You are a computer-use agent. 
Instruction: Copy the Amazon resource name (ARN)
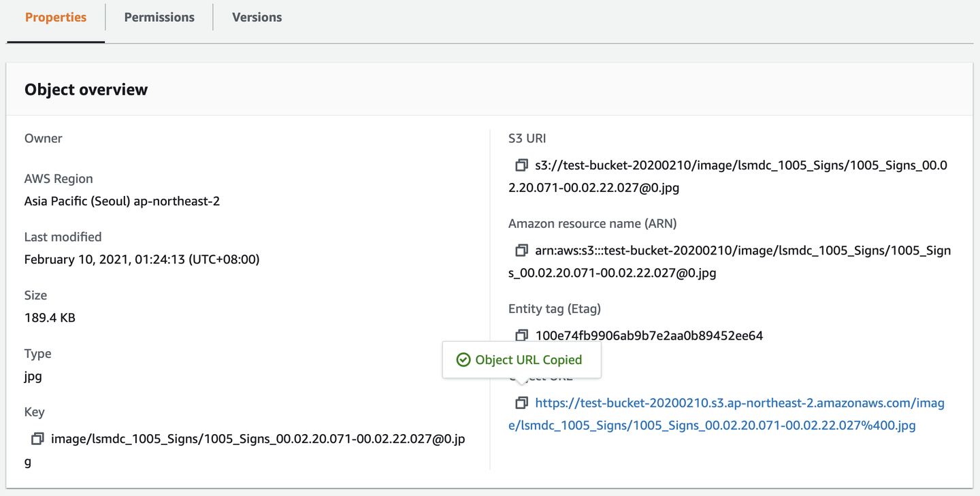click(x=521, y=250)
